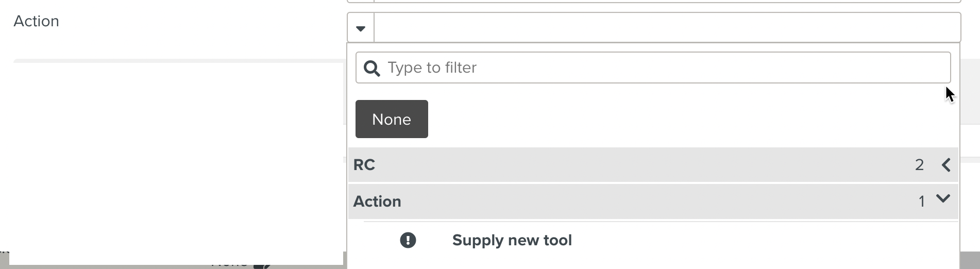Click the Action group item count 1
Viewport: 980px width, 269px height.
(x=921, y=201)
